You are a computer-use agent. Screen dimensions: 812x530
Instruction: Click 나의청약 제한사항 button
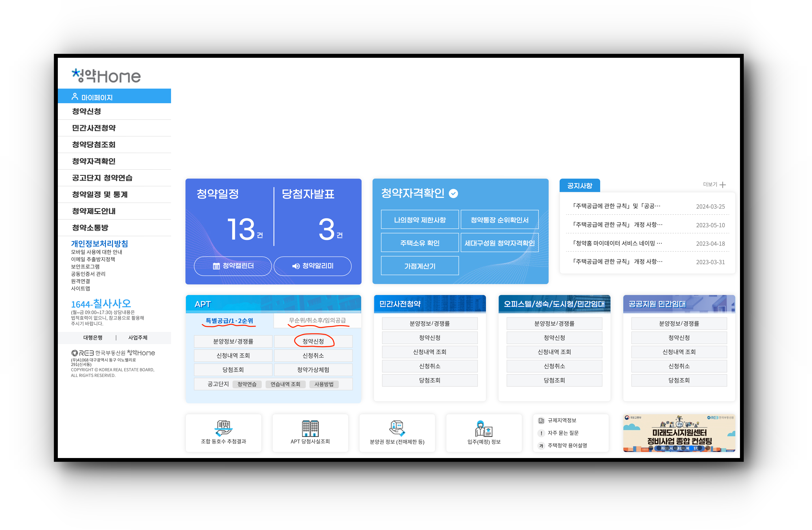pos(420,220)
